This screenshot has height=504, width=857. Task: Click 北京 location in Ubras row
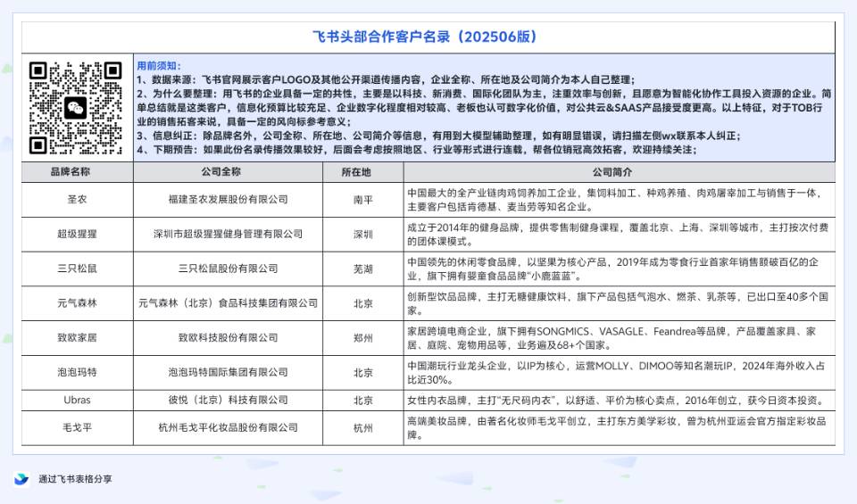tap(363, 401)
